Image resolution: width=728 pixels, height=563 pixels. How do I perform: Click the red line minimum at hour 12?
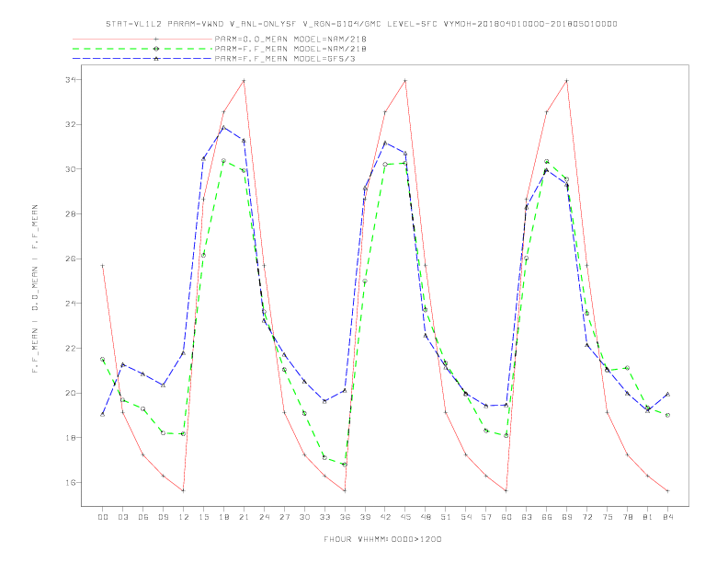click(x=184, y=491)
